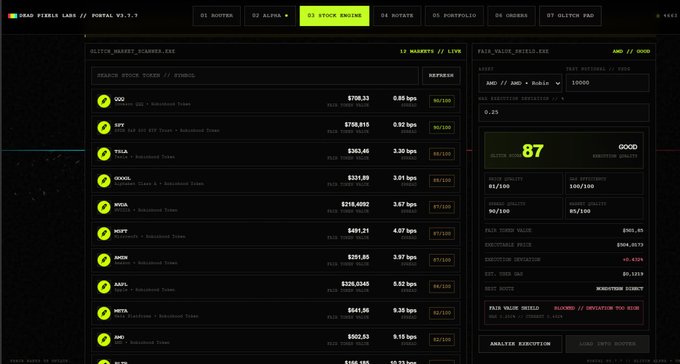Screen dimensions: 680x364
Task: Open the 05 Portfolio tab
Action: [454, 16]
